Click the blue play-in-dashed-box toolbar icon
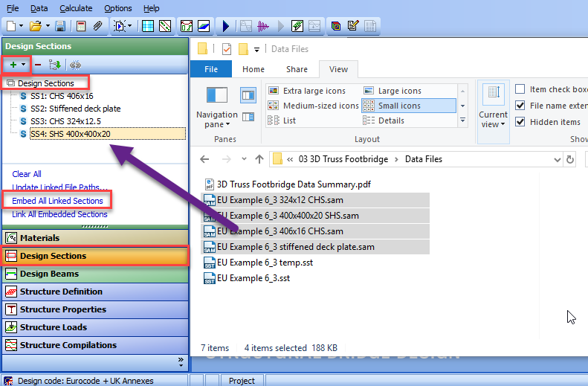Viewport: 588px width, 386px height. pyautogui.click(x=120, y=26)
